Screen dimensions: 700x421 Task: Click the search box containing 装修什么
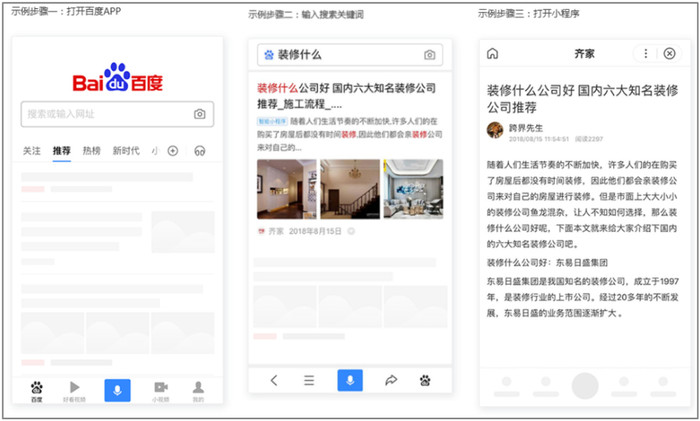click(x=350, y=55)
